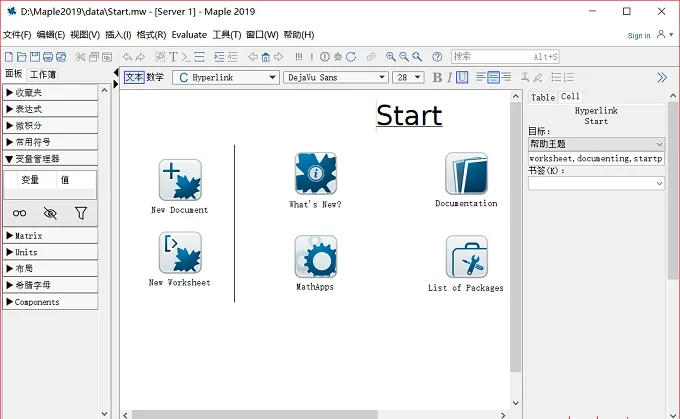Indent section toolbar icon
This screenshot has width=680, height=419.
click(219, 57)
